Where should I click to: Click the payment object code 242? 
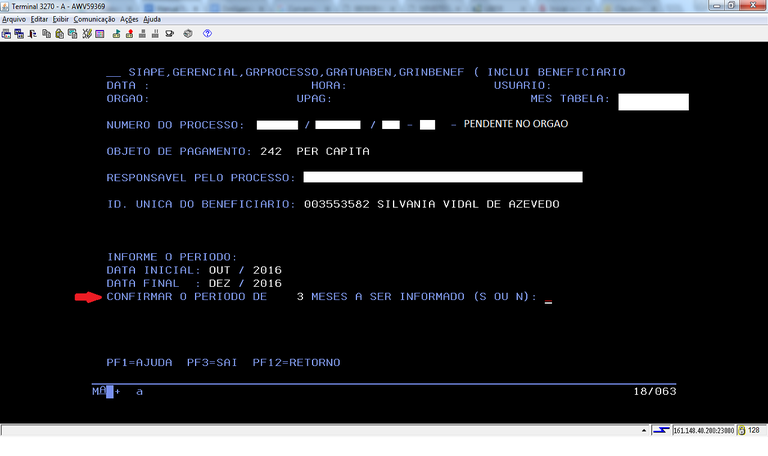[271, 151]
